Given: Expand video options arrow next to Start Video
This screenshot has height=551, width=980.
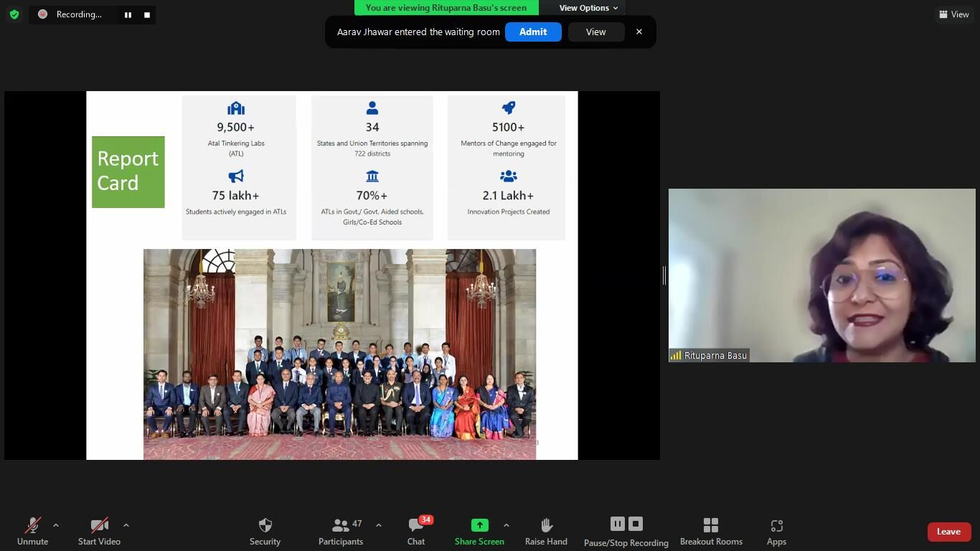Looking at the screenshot, I should point(126,525).
